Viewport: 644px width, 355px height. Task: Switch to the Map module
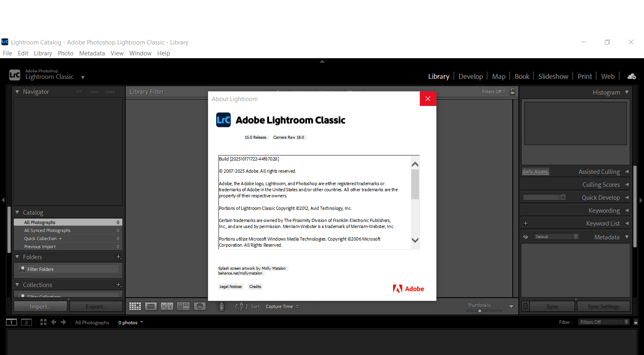pyautogui.click(x=499, y=76)
